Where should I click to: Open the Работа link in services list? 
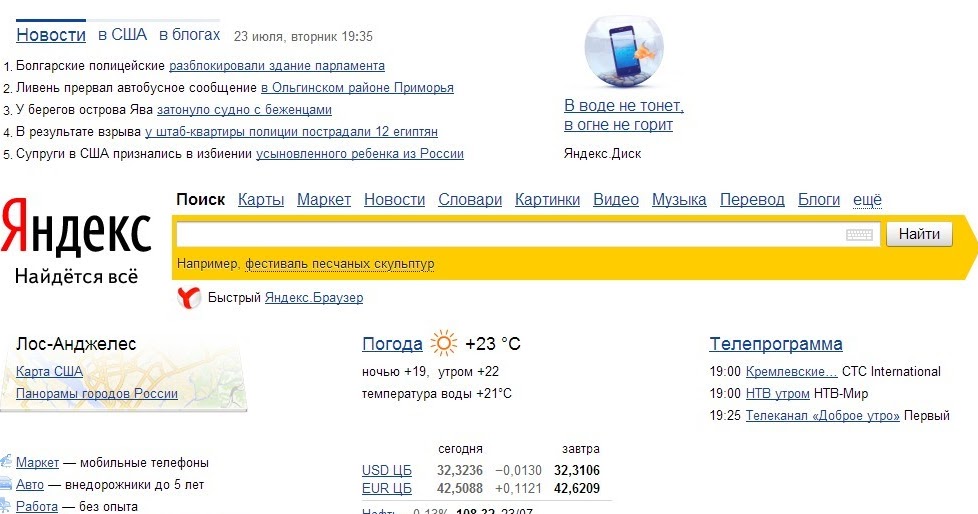[37, 507]
